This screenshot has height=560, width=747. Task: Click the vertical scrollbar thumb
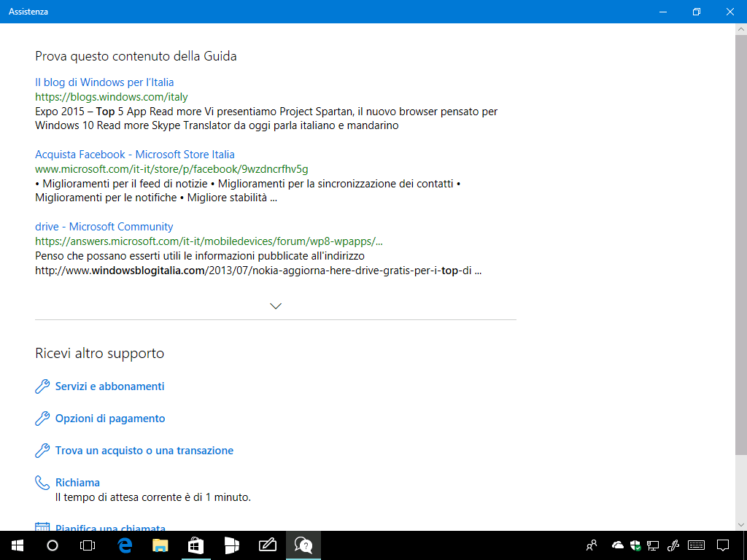(741, 244)
